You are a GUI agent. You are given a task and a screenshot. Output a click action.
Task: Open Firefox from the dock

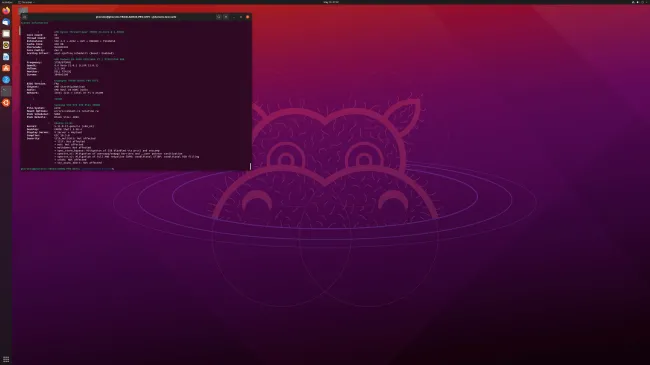point(6,11)
